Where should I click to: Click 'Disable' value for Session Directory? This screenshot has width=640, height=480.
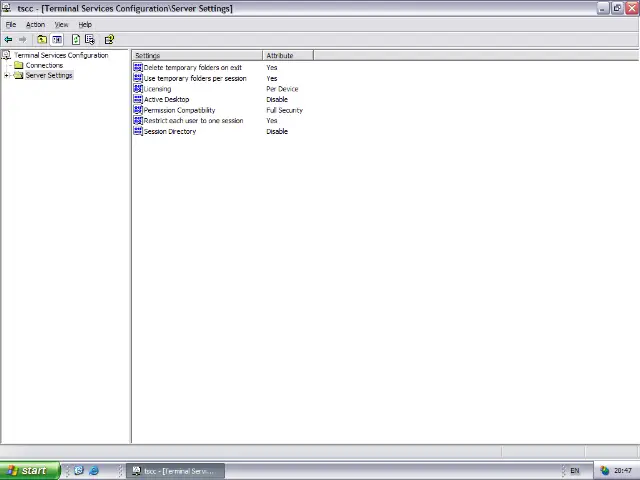pyautogui.click(x=277, y=131)
